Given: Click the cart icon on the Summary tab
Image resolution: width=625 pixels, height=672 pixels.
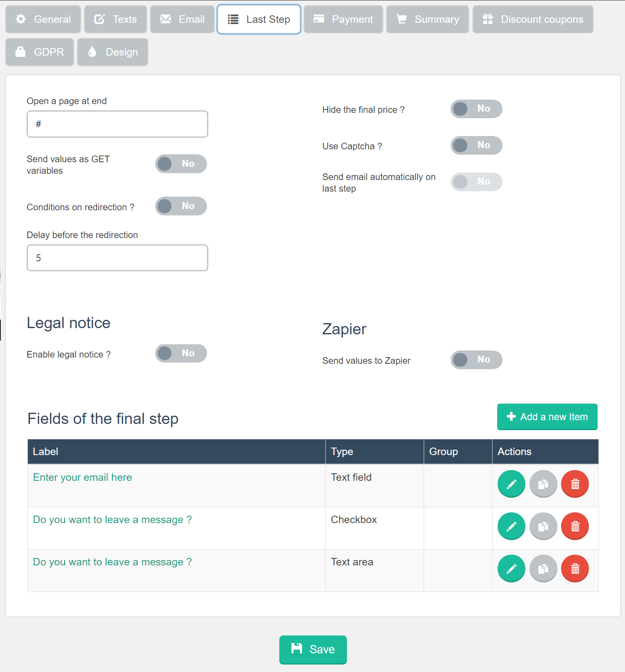Looking at the screenshot, I should 402,19.
